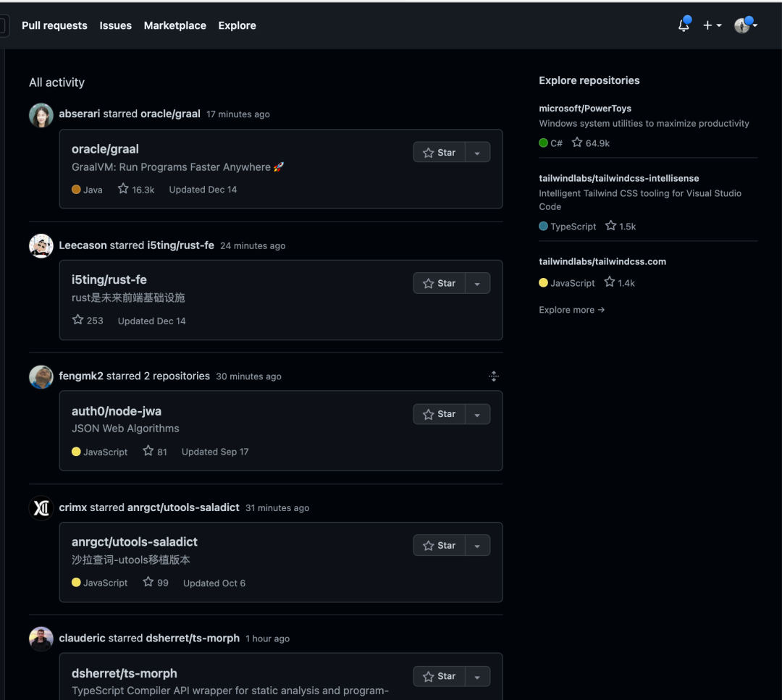This screenshot has width=782, height=700.
Task: Select the JSON Web Algorithms description
Action: (125, 429)
